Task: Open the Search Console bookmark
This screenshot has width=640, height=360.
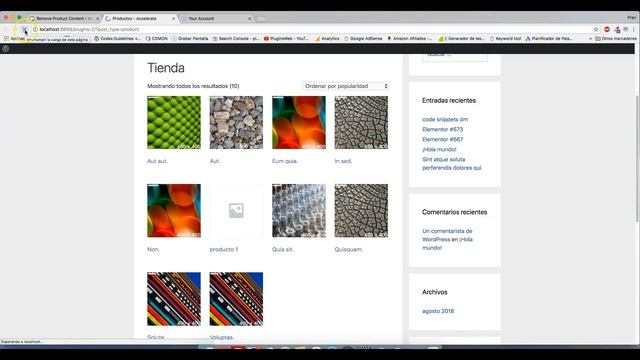Action: click(x=236, y=38)
